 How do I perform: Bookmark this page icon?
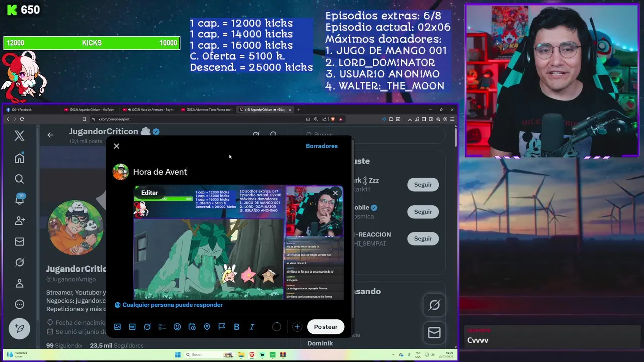(x=84, y=119)
